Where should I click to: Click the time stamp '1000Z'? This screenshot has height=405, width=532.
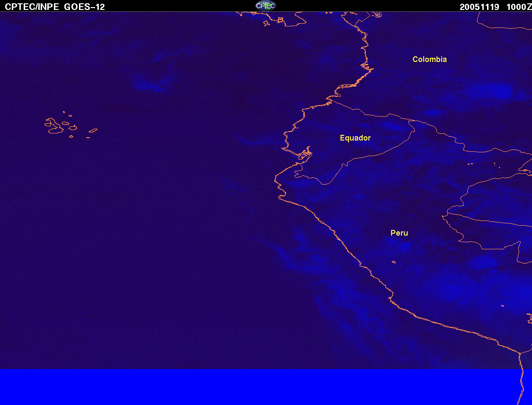click(519, 7)
